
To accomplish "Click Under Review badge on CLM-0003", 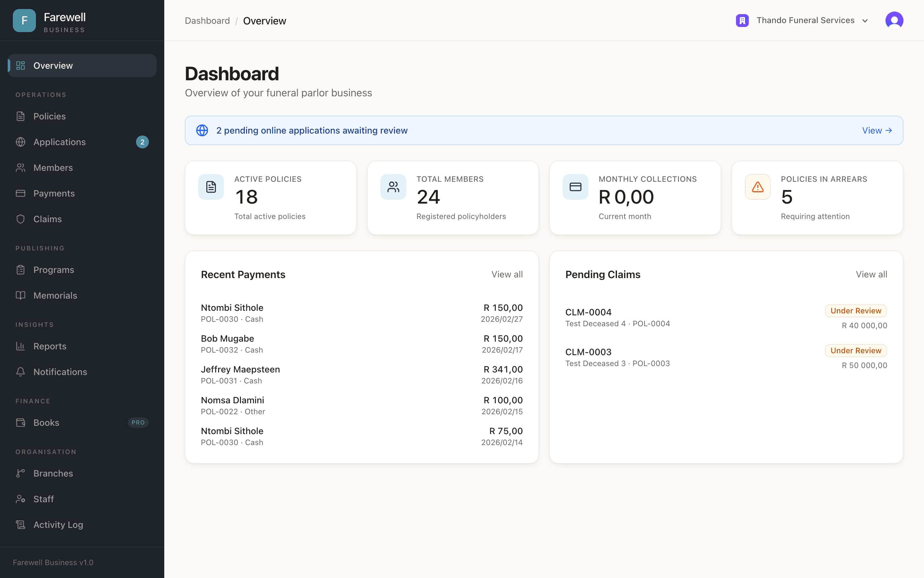I will 856,351.
